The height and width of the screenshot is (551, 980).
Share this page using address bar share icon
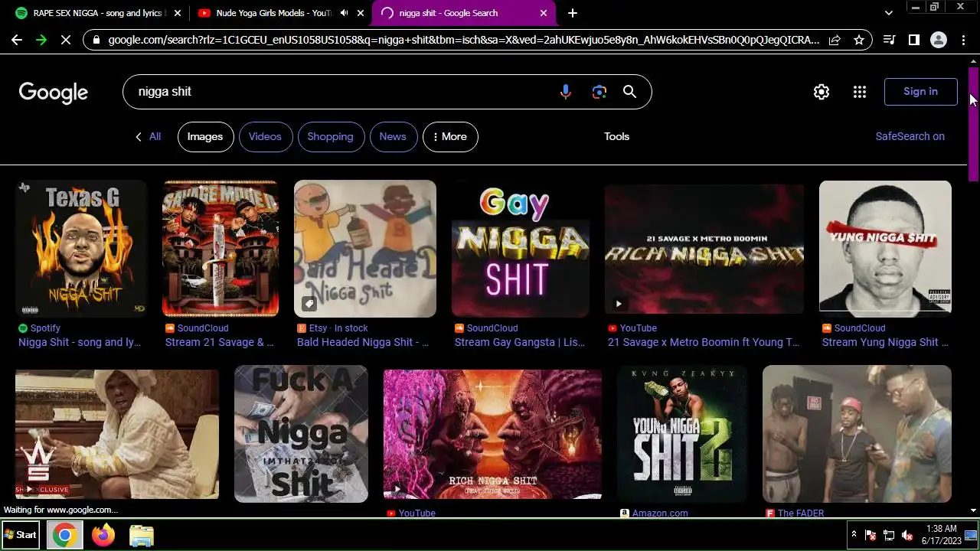click(835, 40)
